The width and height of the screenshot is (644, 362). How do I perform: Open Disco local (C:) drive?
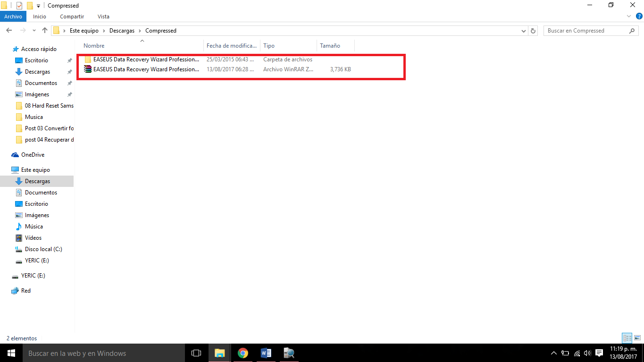tap(43, 249)
